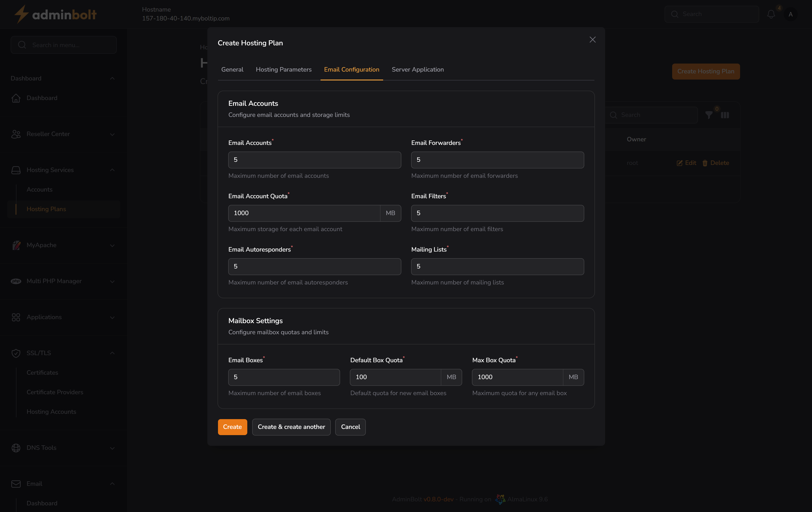Screen dimensions: 812x512
Task: Click the Hosting Services server icon
Action: (x=16, y=170)
